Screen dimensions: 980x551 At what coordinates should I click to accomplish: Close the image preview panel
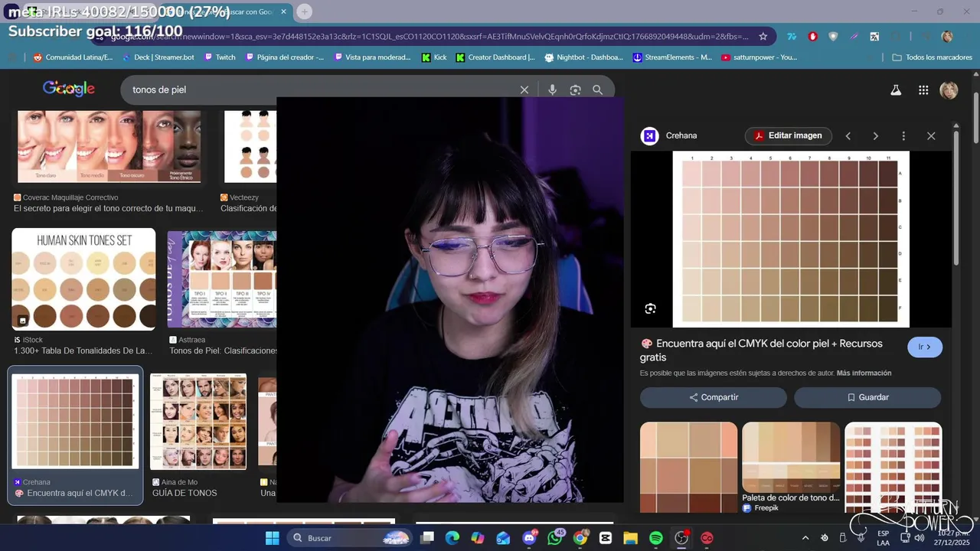click(931, 135)
